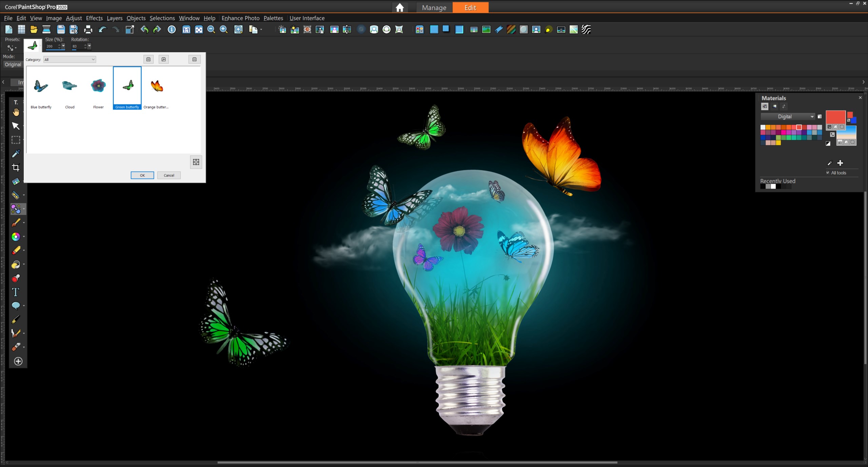The width and height of the screenshot is (868, 467).
Task: Click OK in the picture tube dialog
Action: point(142,175)
